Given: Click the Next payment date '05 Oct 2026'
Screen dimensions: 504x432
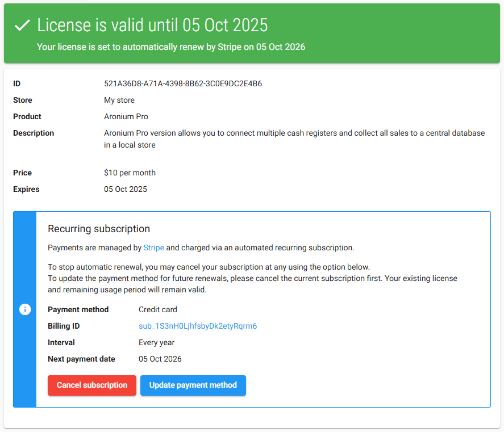Looking at the screenshot, I should [160, 359].
